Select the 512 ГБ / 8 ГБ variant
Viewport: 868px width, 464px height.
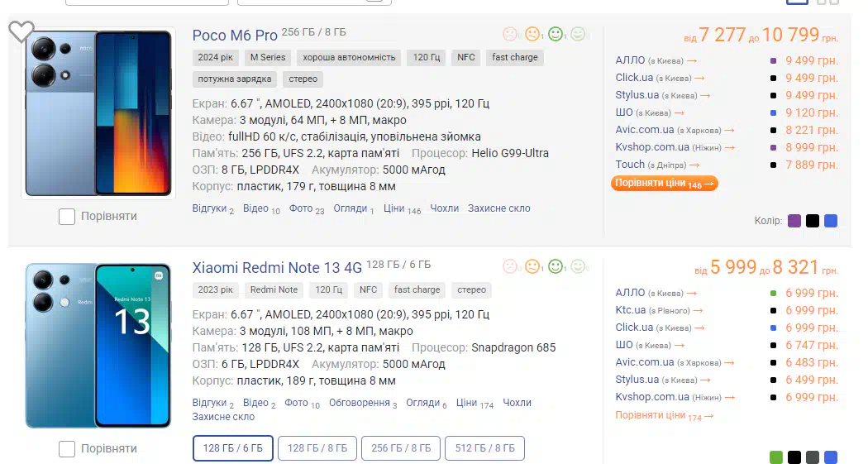tap(485, 448)
